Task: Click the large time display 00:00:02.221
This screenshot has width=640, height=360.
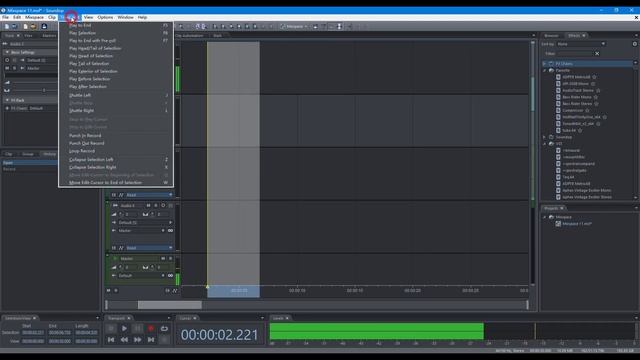Action: (220, 335)
